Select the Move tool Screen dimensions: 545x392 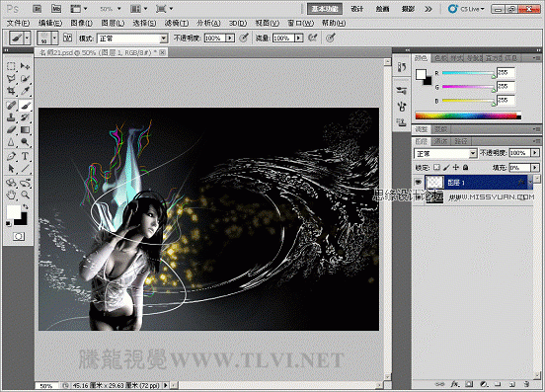point(25,66)
